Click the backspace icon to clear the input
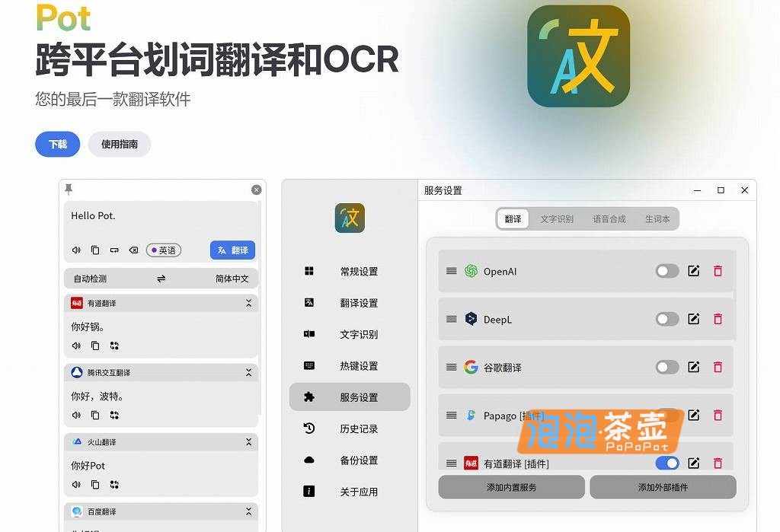 [x=132, y=250]
